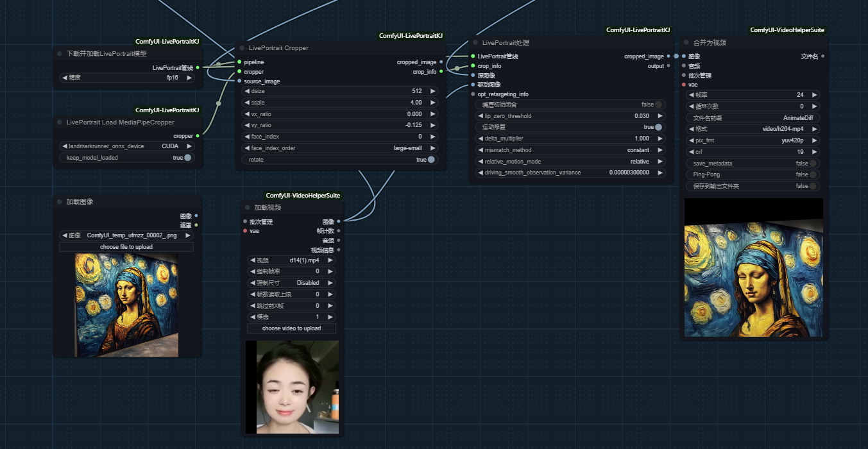This screenshot has height=449, width=868.
Task: Collapse the LivePortrait Load MediaPipeCropper node title dot
Action: (x=60, y=122)
